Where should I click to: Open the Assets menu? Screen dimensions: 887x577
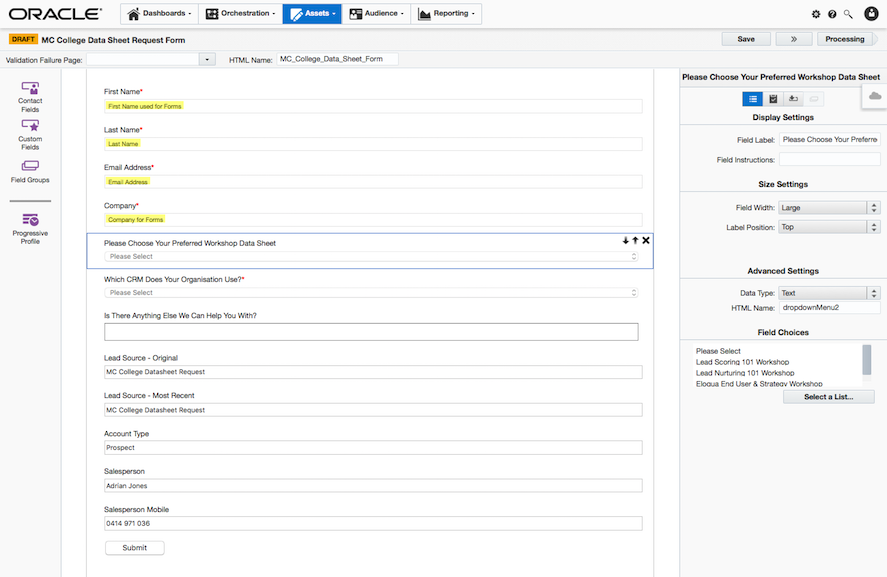[312, 14]
